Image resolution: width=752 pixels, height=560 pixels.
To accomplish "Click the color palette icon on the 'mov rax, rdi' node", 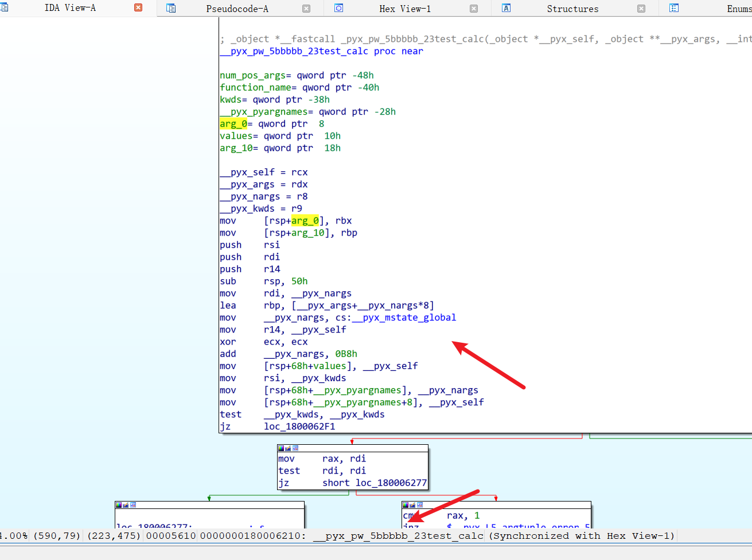I will [x=281, y=448].
